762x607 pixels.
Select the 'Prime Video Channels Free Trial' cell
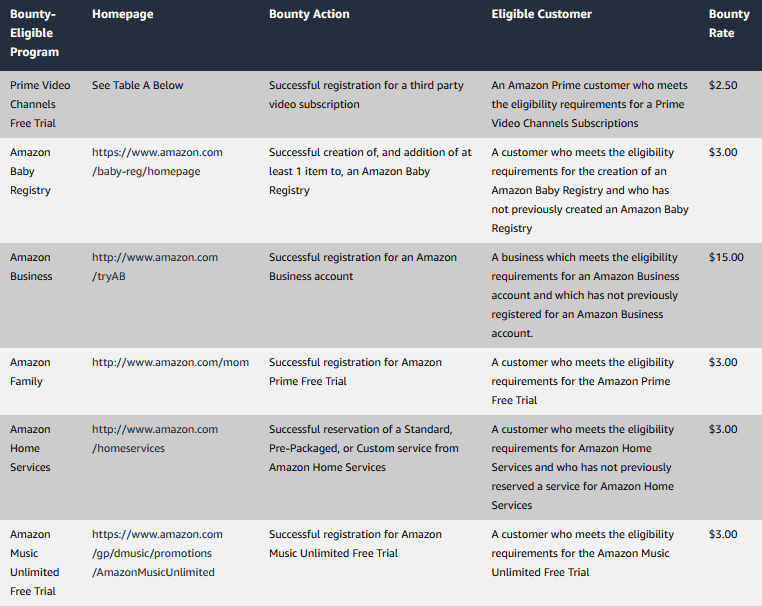tap(33, 104)
